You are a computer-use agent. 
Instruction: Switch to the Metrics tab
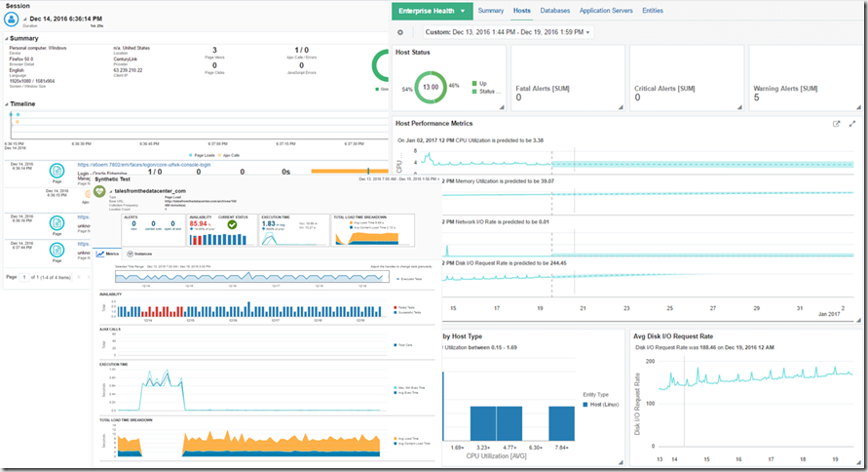(x=108, y=254)
